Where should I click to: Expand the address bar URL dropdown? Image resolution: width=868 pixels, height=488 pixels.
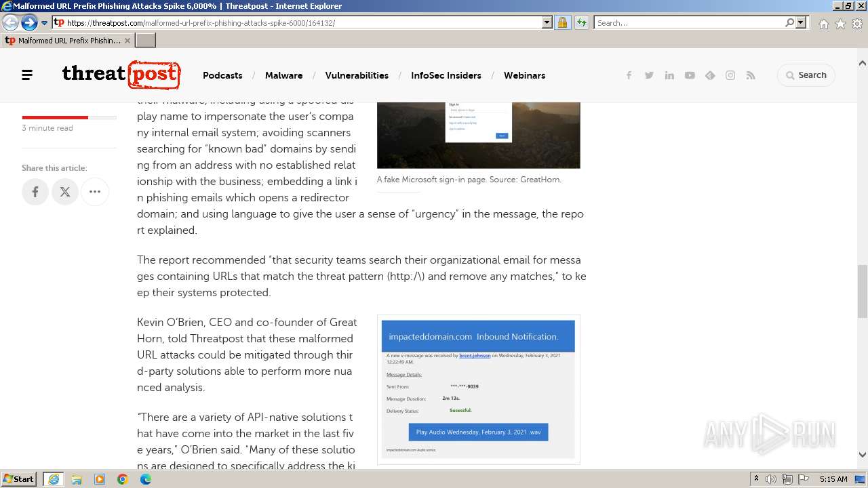point(547,22)
